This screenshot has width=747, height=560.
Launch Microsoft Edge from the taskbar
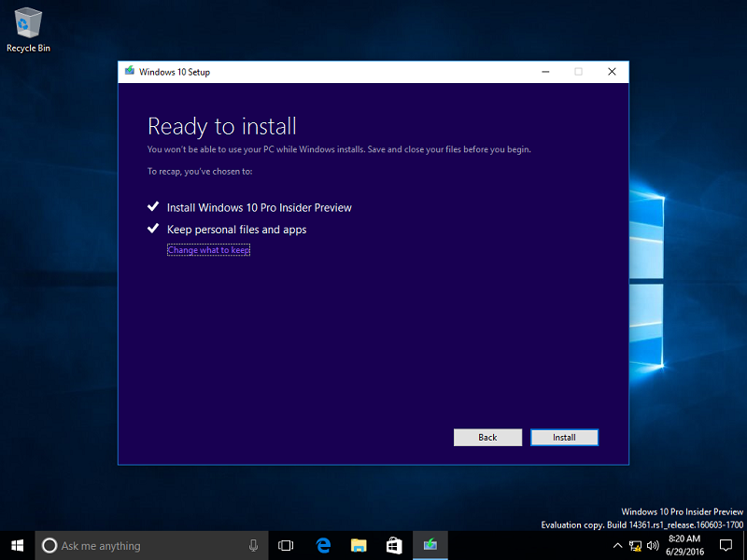(x=323, y=545)
